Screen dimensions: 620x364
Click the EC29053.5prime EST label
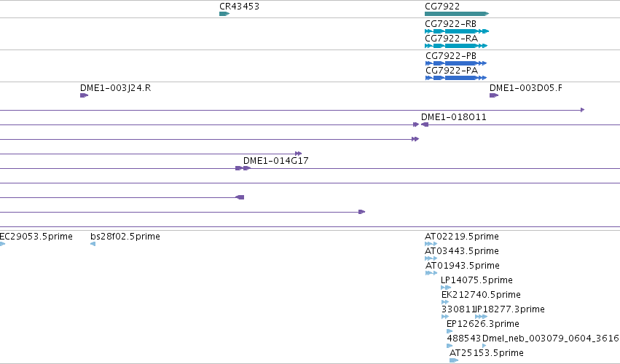pyautogui.click(x=36, y=237)
